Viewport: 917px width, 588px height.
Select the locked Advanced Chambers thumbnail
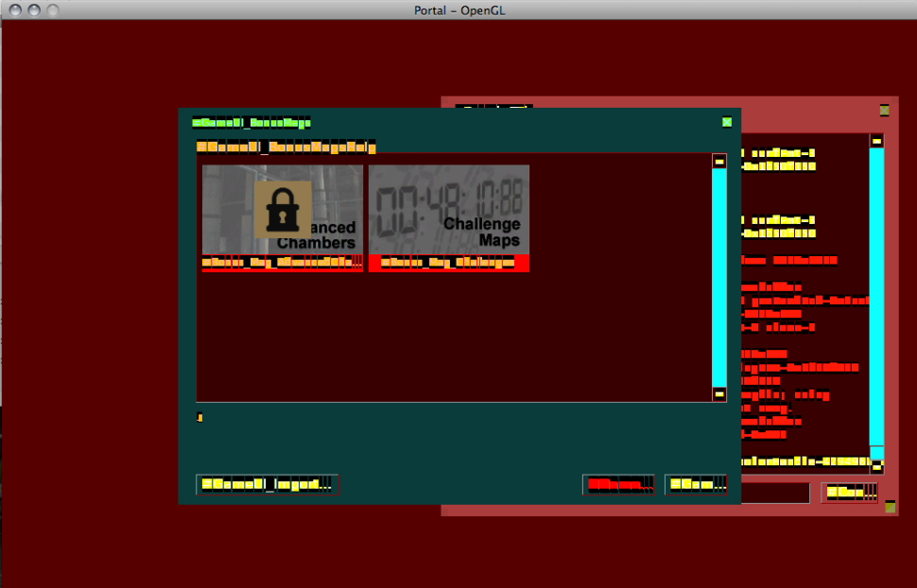pos(283,210)
